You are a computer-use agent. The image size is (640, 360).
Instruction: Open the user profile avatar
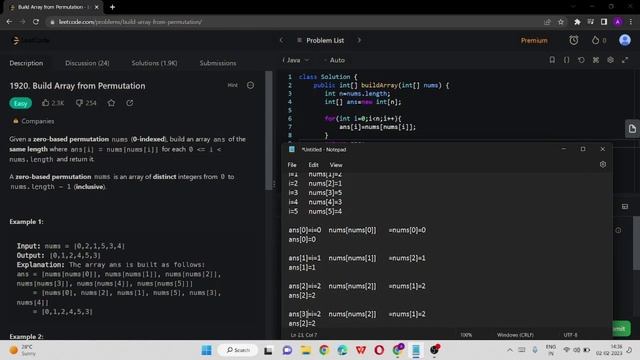(x=624, y=40)
